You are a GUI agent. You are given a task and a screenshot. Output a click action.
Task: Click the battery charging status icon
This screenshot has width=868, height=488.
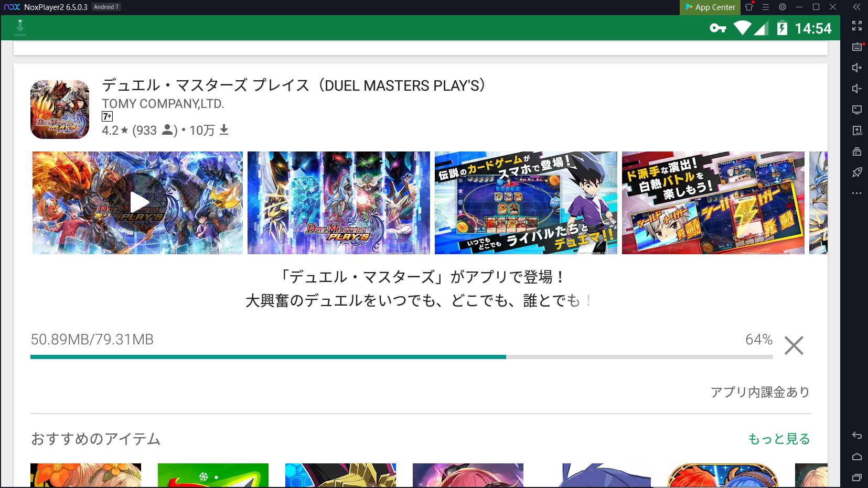click(x=782, y=28)
